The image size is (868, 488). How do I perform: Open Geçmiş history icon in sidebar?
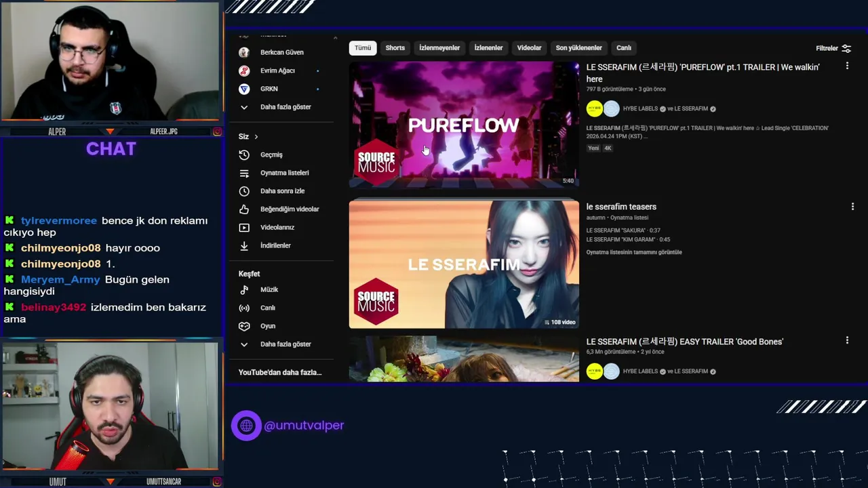click(244, 155)
